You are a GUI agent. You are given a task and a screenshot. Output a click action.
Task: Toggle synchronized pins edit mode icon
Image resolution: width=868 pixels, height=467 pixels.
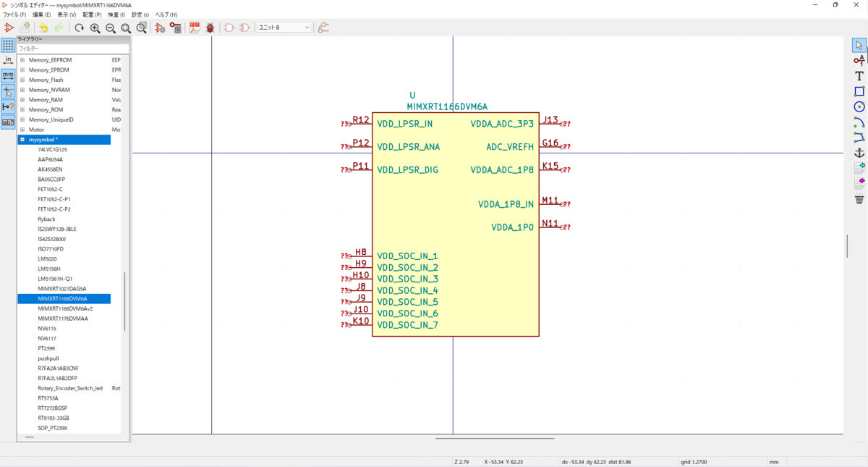[323, 28]
